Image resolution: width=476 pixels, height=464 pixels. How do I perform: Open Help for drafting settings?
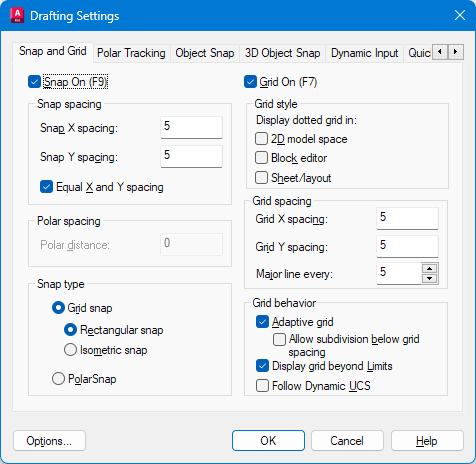[x=427, y=441]
